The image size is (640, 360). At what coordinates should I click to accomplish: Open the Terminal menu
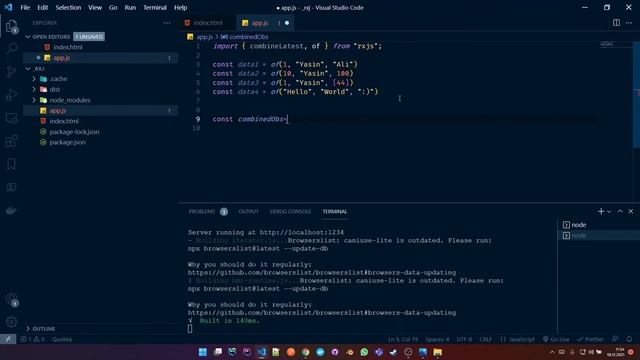(155, 7)
